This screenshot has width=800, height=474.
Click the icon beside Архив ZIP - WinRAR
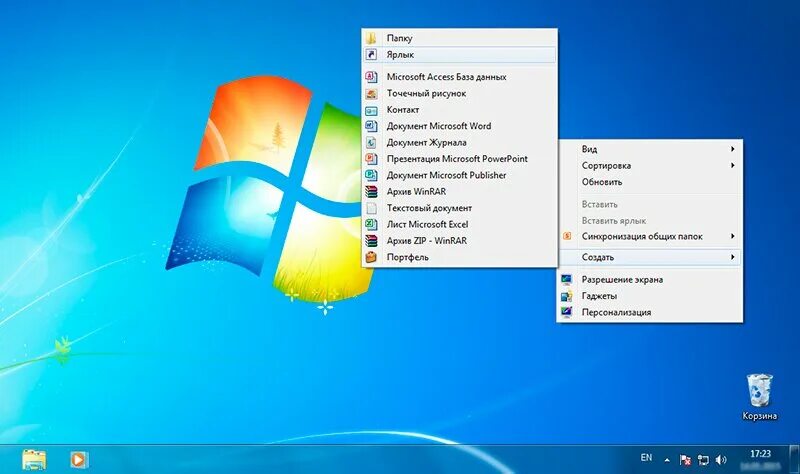tap(371, 240)
